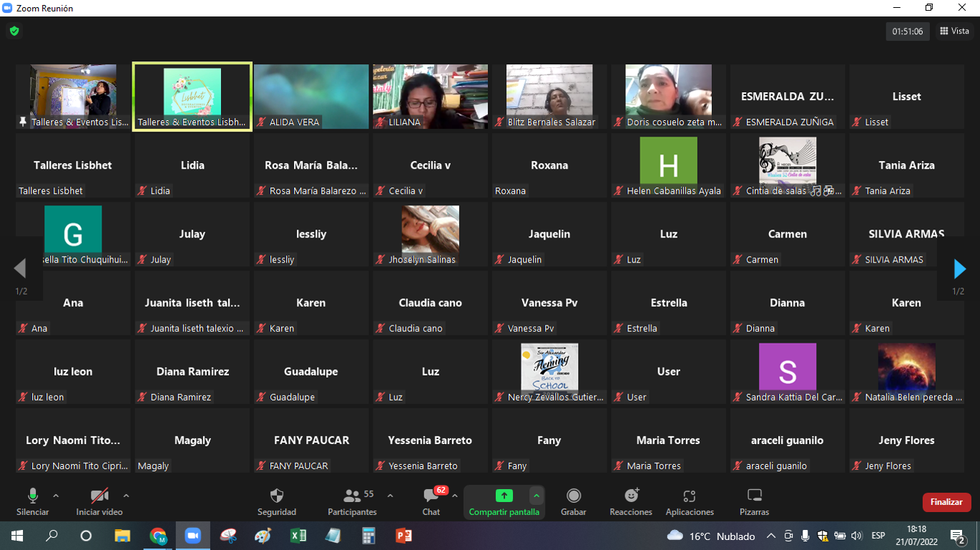The height and width of the screenshot is (550, 980).
Task: Mute microphone with Silenciar
Action: tap(33, 501)
